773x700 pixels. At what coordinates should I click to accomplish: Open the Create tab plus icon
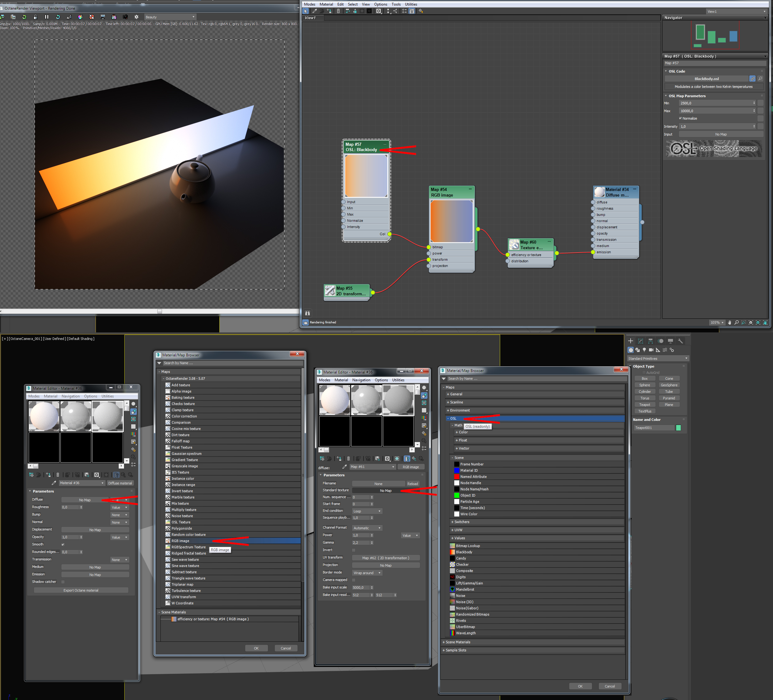(630, 341)
